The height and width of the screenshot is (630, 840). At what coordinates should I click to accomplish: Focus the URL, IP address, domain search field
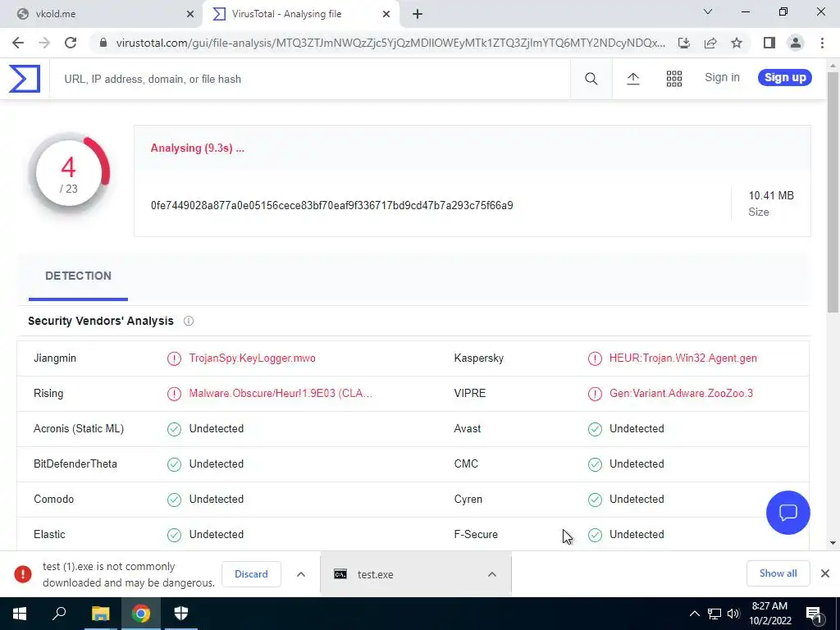[309, 79]
